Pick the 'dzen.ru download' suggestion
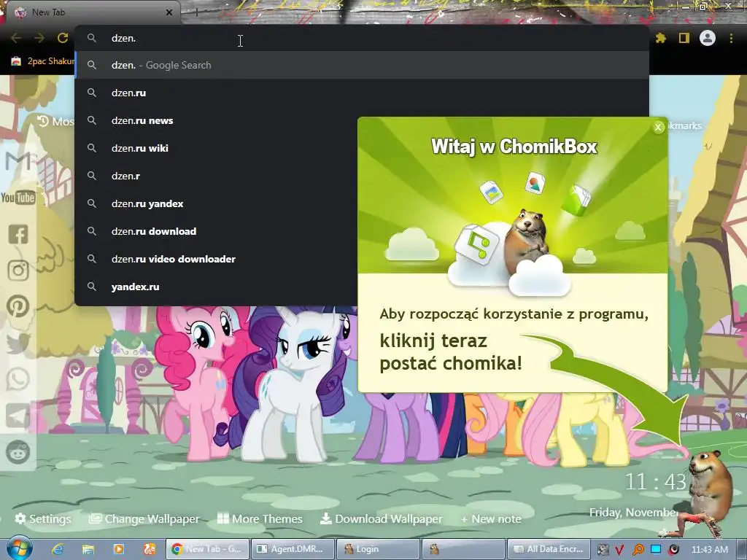The width and height of the screenshot is (747, 560). point(216,231)
